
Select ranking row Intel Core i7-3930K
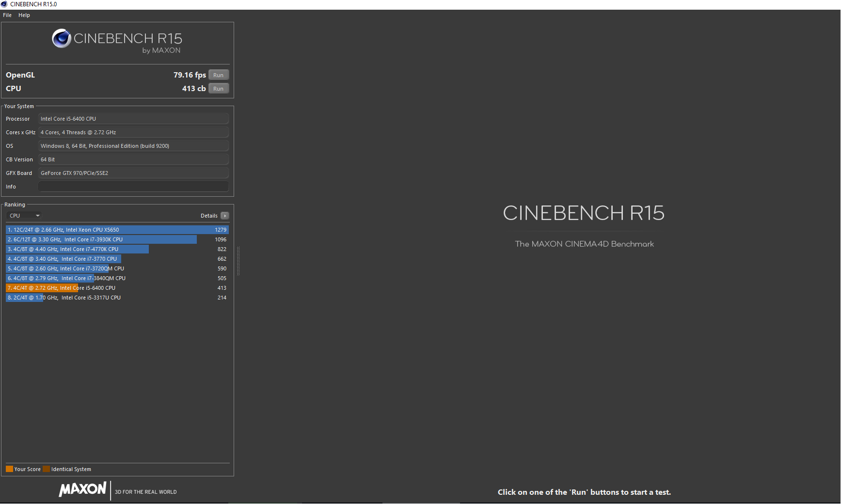pos(117,239)
